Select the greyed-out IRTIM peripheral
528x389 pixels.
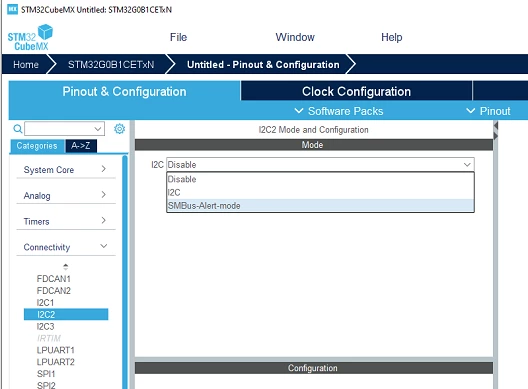click(x=49, y=338)
